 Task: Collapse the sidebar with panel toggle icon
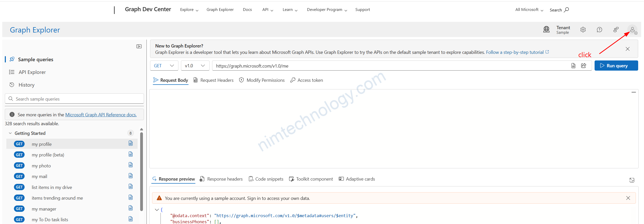(139, 46)
